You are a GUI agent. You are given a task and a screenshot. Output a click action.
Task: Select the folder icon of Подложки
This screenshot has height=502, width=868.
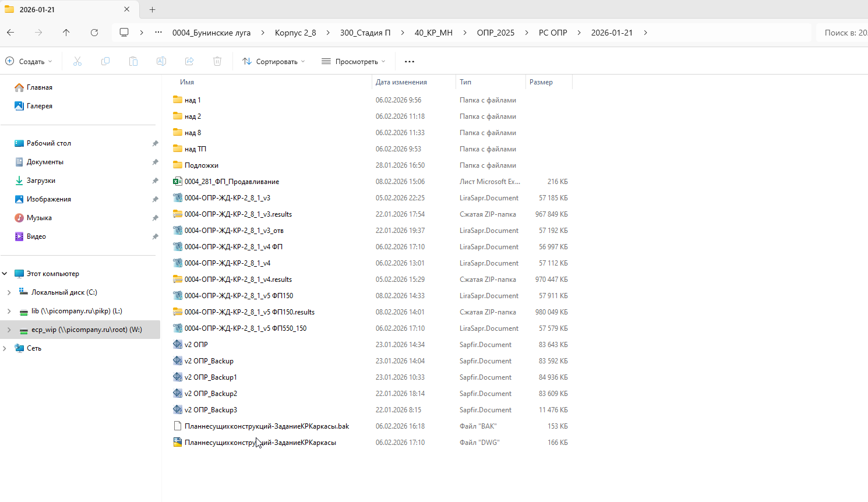coord(178,165)
